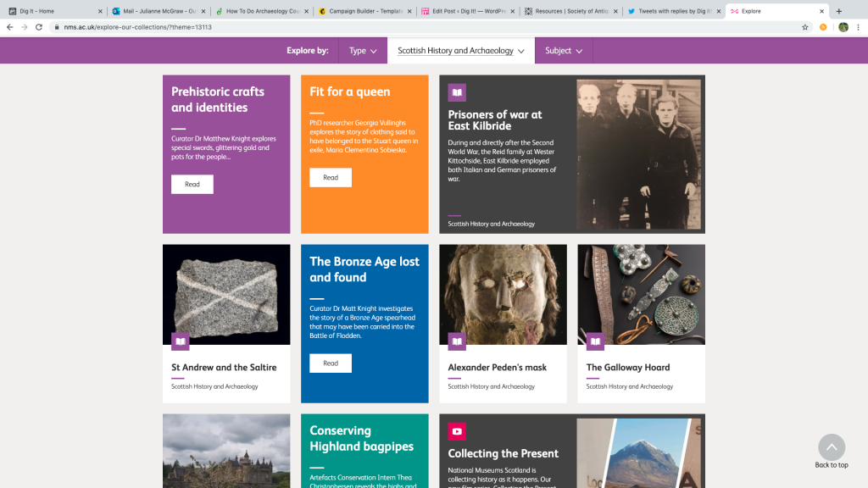Open The Galloway Hoard title link
This screenshot has height=488, width=868.
coord(628,368)
